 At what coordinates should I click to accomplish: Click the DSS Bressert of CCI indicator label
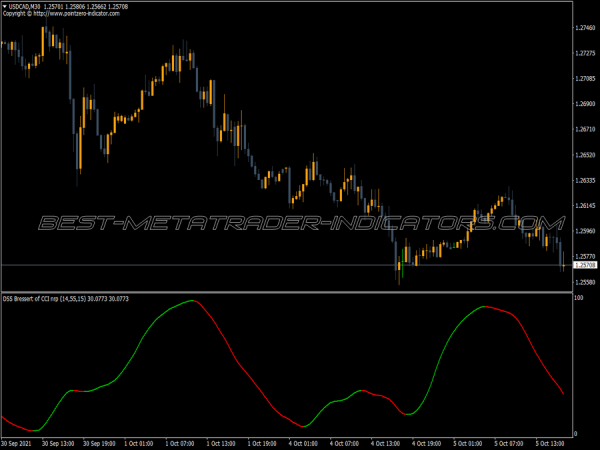pyautogui.click(x=60, y=300)
